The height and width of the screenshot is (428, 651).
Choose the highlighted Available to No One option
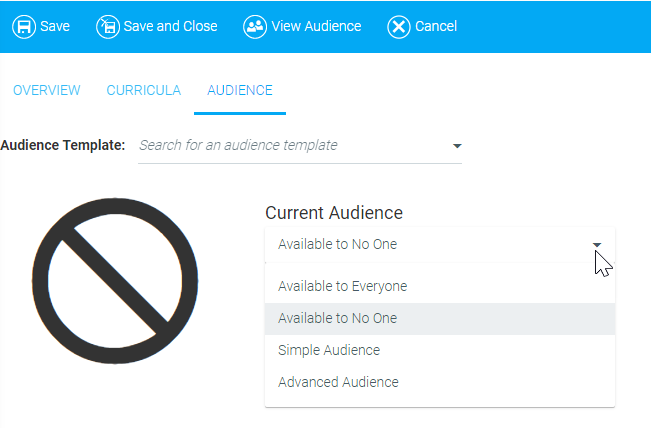[x=338, y=318]
